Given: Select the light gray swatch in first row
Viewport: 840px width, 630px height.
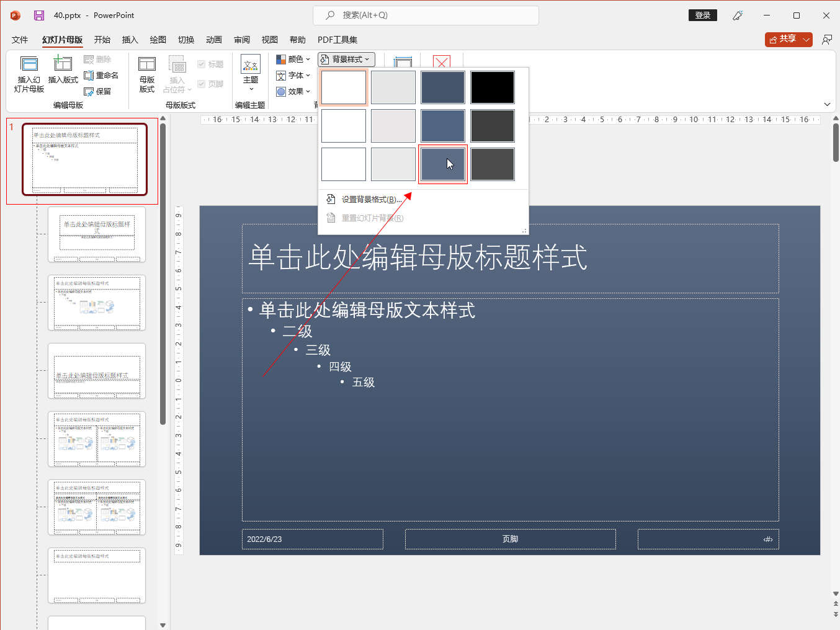Looking at the screenshot, I should (393, 87).
